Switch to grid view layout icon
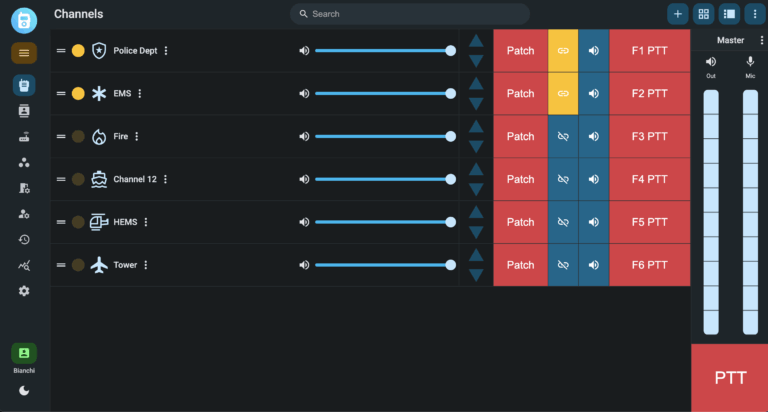The image size is (768, 412). 703,14
